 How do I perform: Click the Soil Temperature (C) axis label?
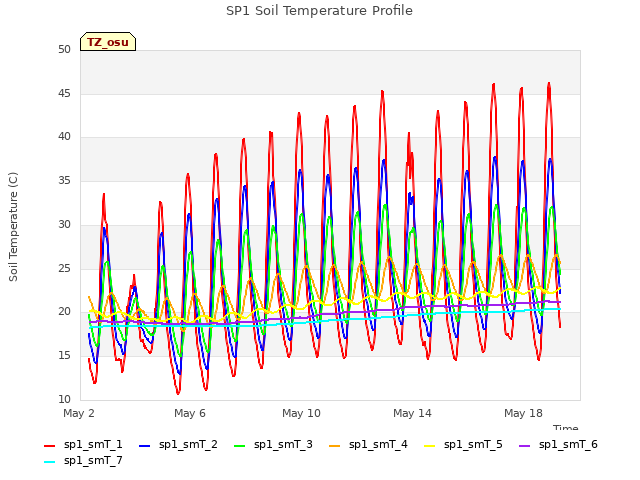pyautogui.click(x=13, y=227)
